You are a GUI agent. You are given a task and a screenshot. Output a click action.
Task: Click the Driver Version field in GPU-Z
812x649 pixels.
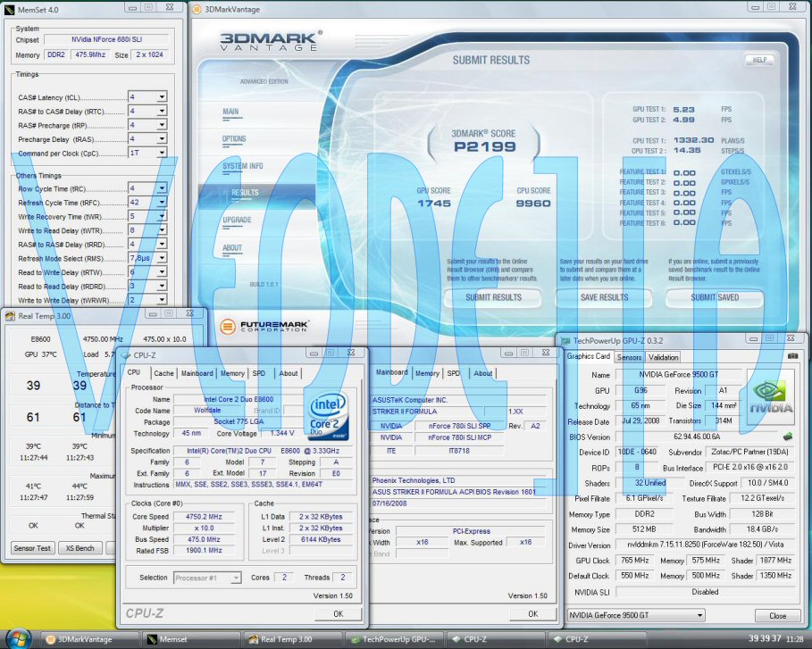pyautogui.click(x=706, y=545)
